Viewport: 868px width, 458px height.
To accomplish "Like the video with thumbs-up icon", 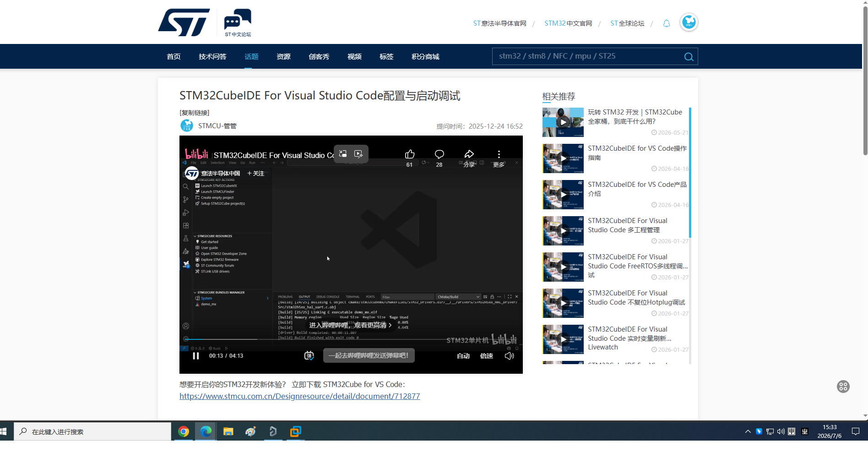I will 410,154.
